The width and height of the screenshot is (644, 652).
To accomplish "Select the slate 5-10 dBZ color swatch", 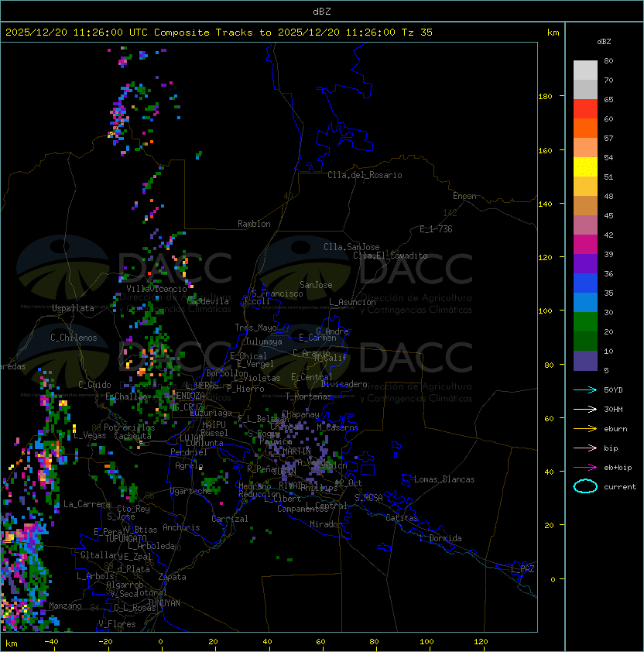I will [x=585, y=361].
